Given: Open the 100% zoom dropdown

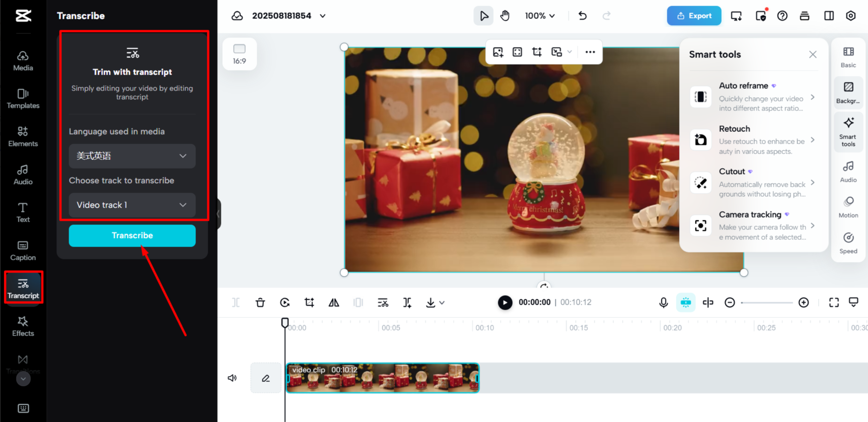Looking at the screenshot, I should [x=539, y=16].
